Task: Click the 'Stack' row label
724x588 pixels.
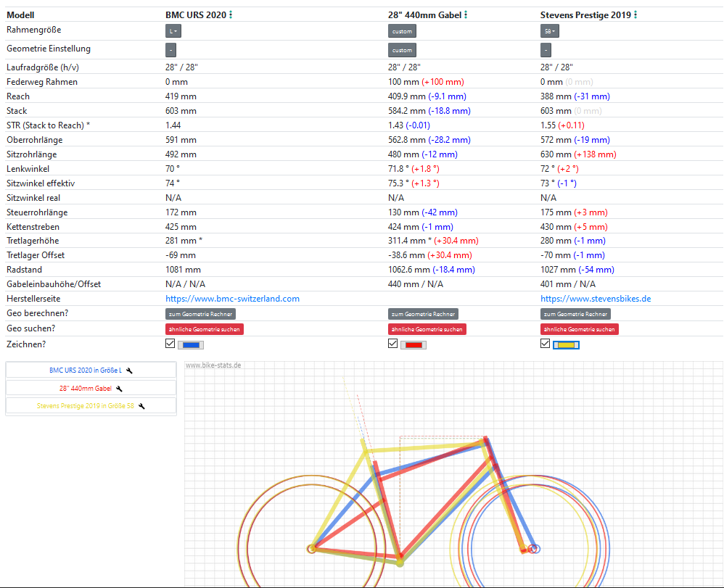Action: [17, 111]
